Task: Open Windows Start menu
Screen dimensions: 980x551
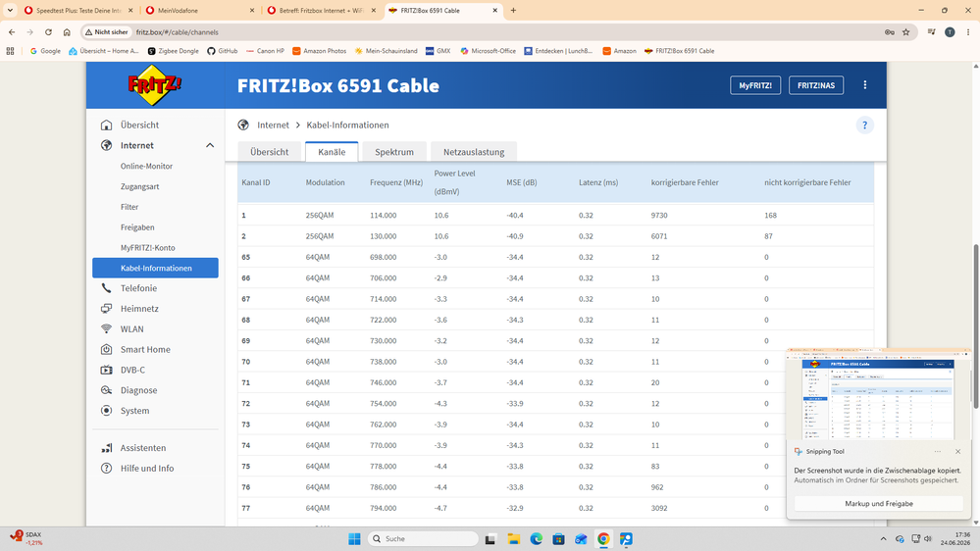Action: click(x=354, y=538)
